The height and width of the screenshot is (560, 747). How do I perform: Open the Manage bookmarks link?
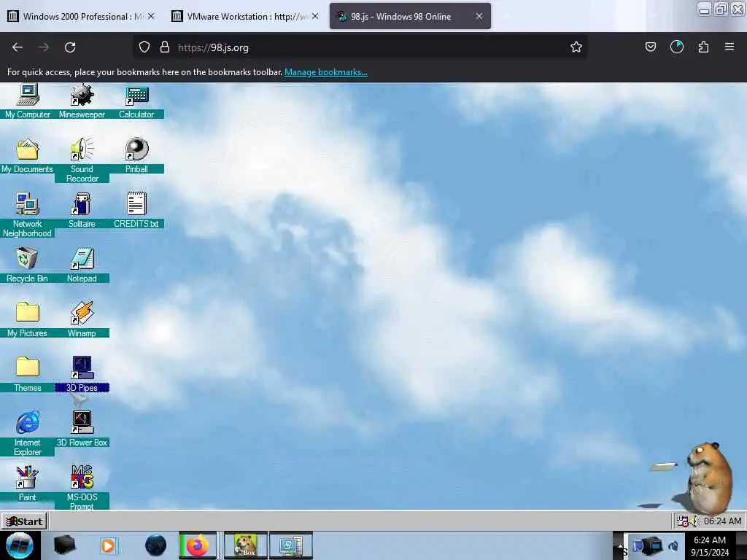(326, 72)
